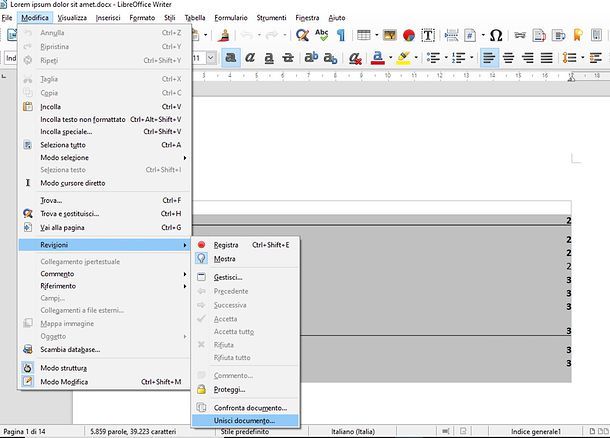Screen dimensions: 610x438
Task: Open font color dropdown arrow
Action: pyautogui.click(x=390, y=58)
